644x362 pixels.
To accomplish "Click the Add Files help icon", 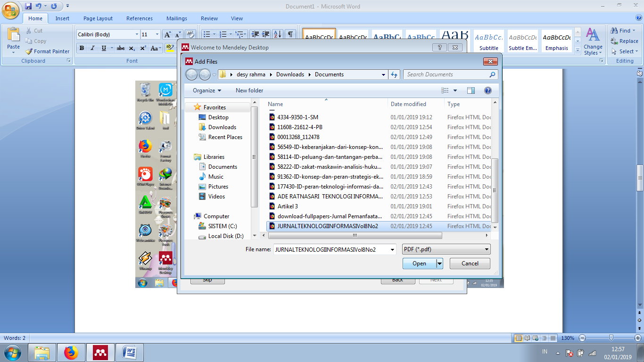I will coord(488,90).
